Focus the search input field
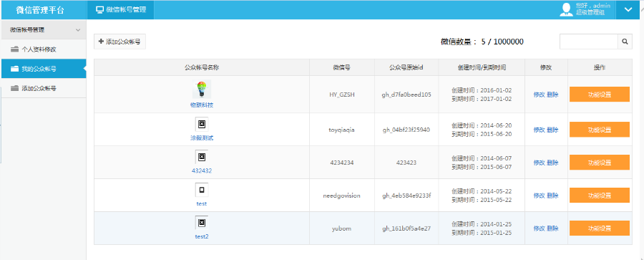644x260 pixels. [x=589, y=42]
